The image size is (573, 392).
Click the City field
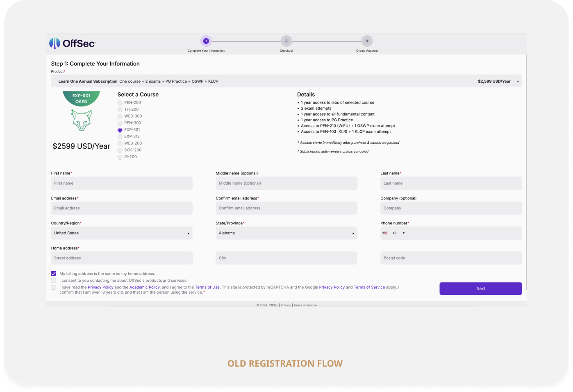click(x=286, y=258)
